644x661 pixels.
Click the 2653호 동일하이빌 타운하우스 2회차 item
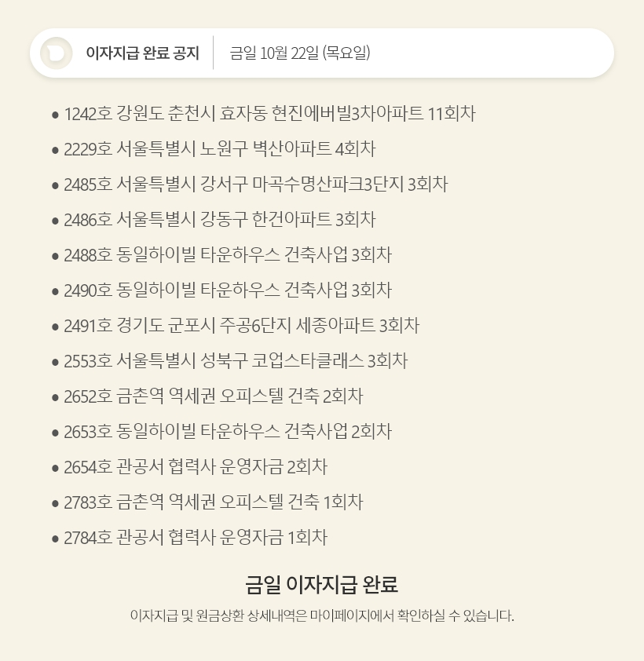(x=228, y=432)
